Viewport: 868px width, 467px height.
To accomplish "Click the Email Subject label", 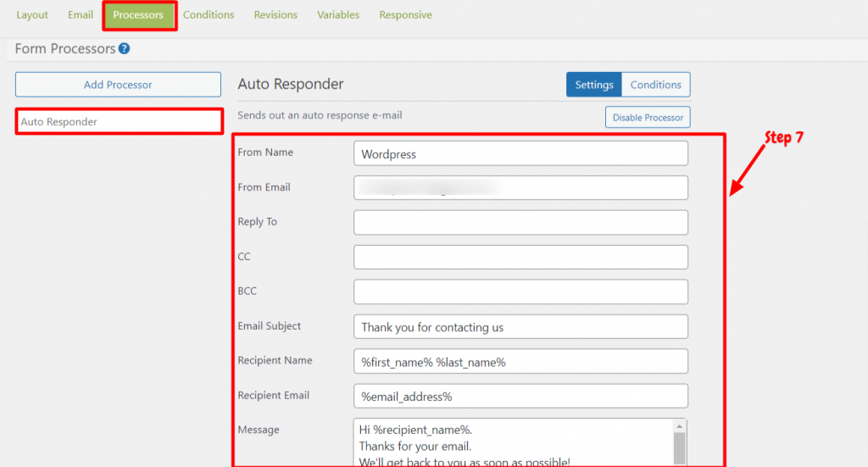I will [x=269, y=326].
